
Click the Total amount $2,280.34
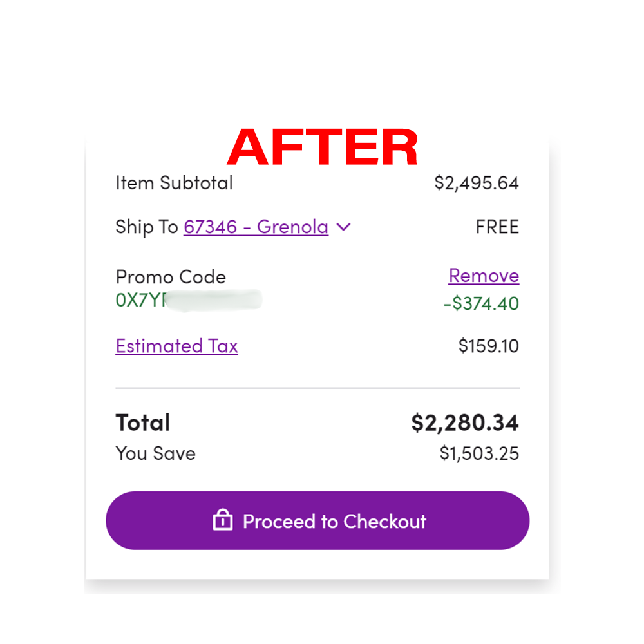(466, 423)
